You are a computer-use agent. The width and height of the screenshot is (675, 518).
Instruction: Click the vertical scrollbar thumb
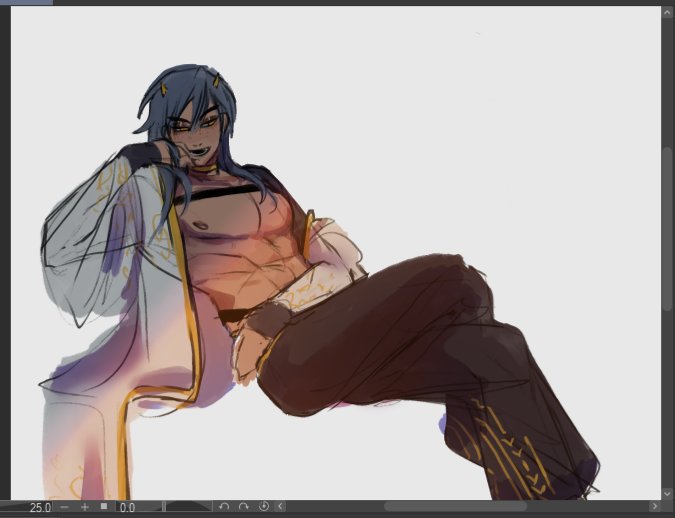[668, 229]
